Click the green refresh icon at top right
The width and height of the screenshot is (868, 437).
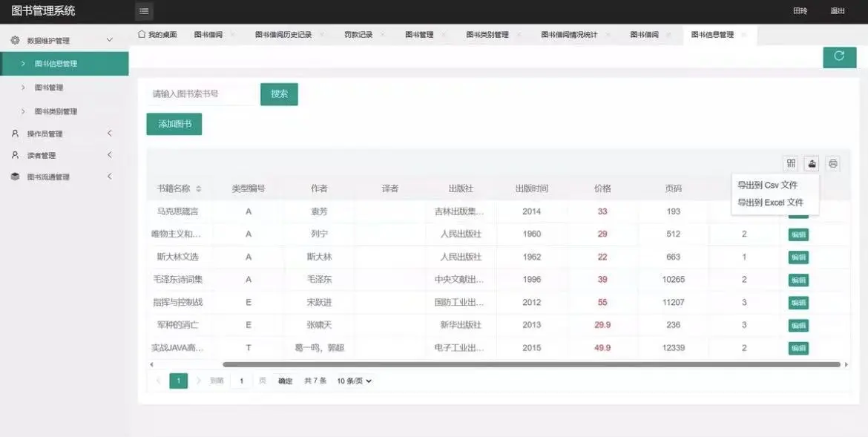click(839, 56)
